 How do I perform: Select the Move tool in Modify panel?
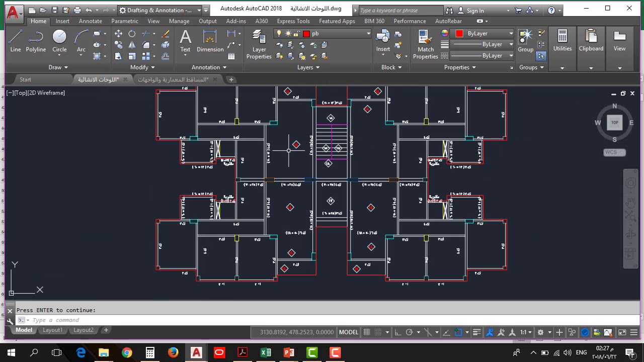[x=118, y=34]
